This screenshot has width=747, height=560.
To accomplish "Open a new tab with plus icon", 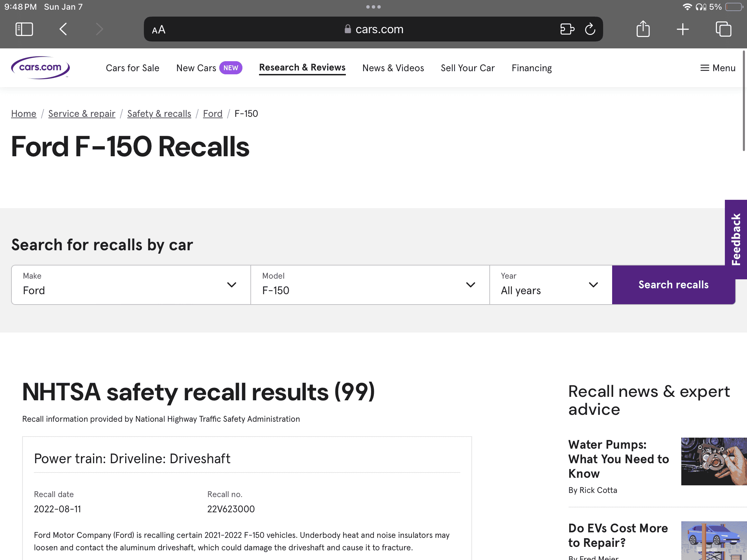I will pyautogui.click(x=683, y=29).
